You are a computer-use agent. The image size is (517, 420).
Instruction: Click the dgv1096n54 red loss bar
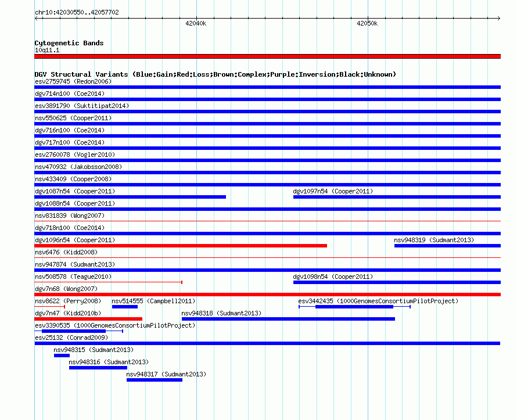pos(181,246)
